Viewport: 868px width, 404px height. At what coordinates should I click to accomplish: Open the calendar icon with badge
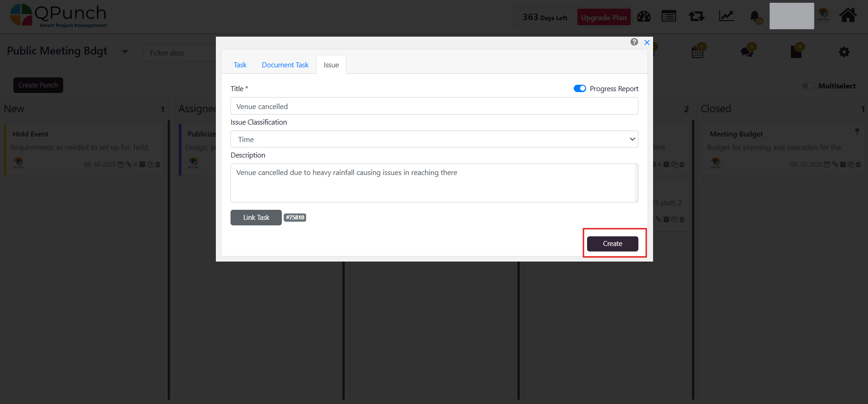(698, 52)
